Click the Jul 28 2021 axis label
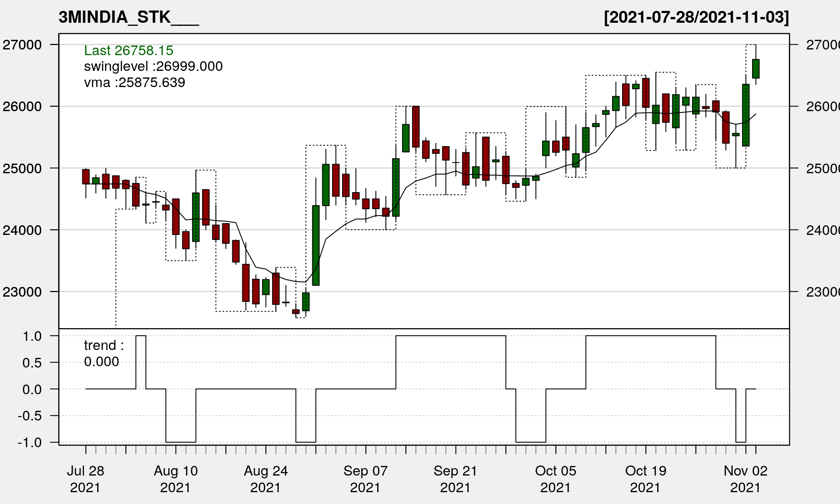The image size is (840, 504). coord(85,479)
